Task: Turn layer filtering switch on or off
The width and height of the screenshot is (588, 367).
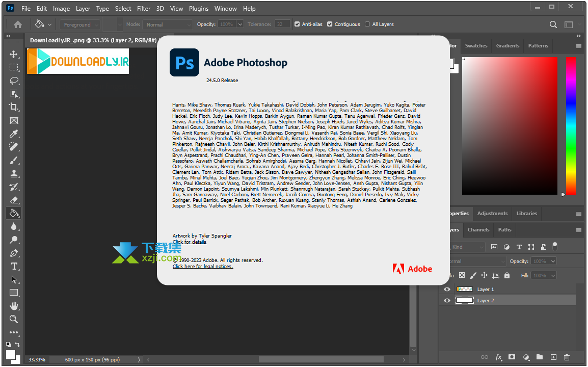Action: [555, 247]
